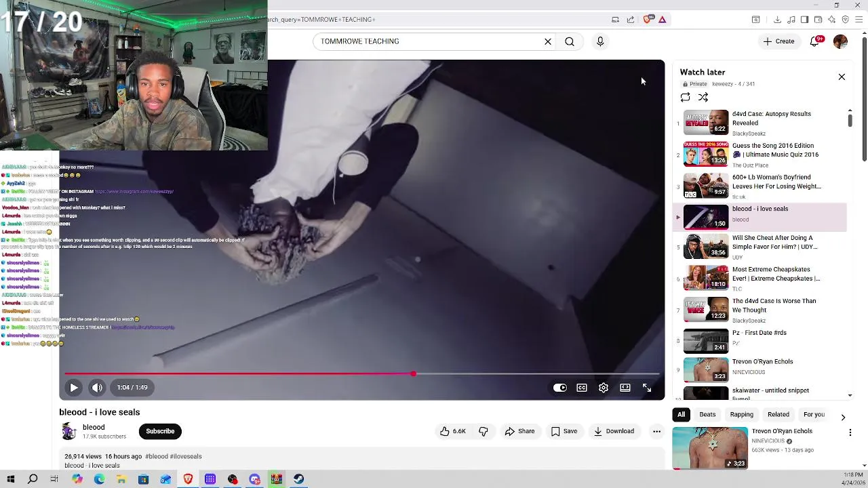This screenshot has height=488, width=868.
Task: Select the For you filter chip
Action: (x=814, y=415)
